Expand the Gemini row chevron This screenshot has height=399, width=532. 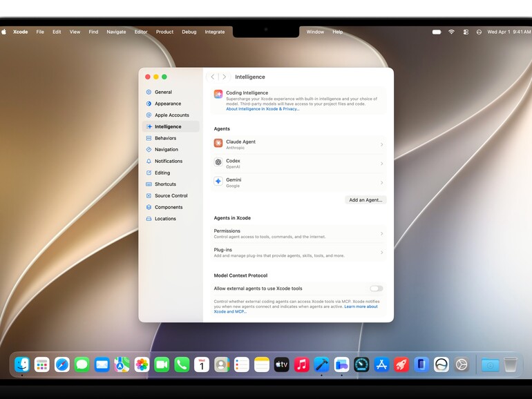click(x=381, y=183)
